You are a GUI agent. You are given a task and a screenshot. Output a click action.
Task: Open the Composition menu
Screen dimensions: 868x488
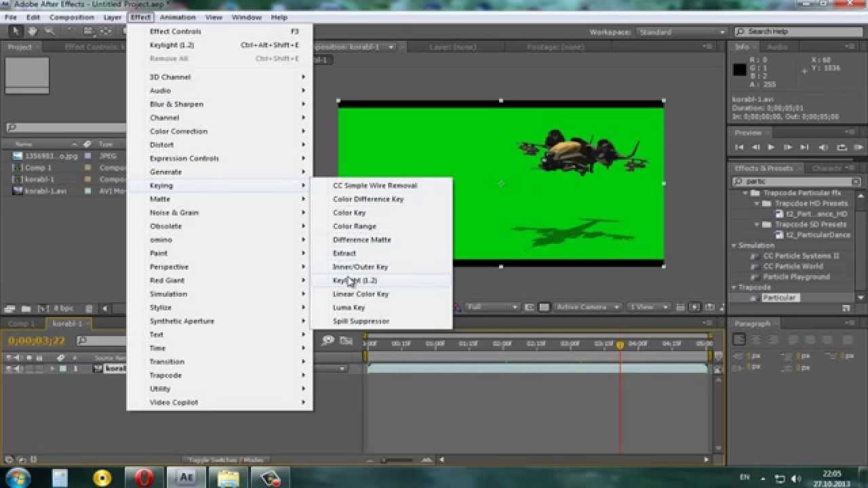click(71, 17)
